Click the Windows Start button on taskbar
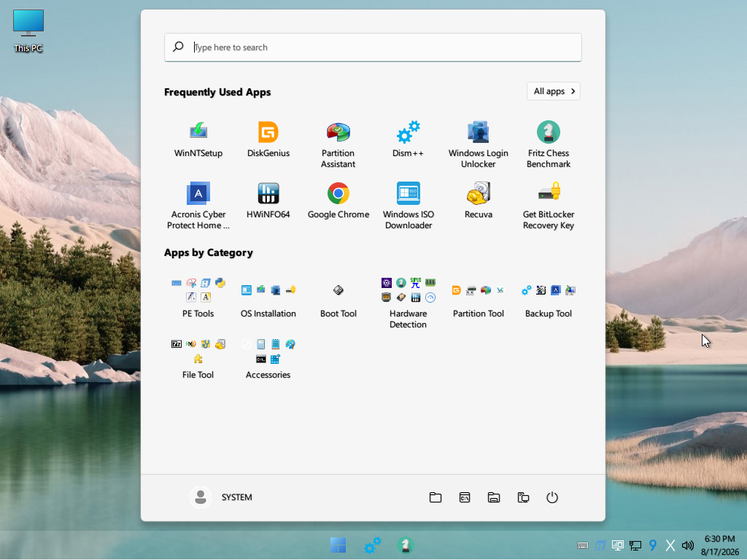This screenshot has width=747, height=560. pyautogui.click(x=338, y=545)
